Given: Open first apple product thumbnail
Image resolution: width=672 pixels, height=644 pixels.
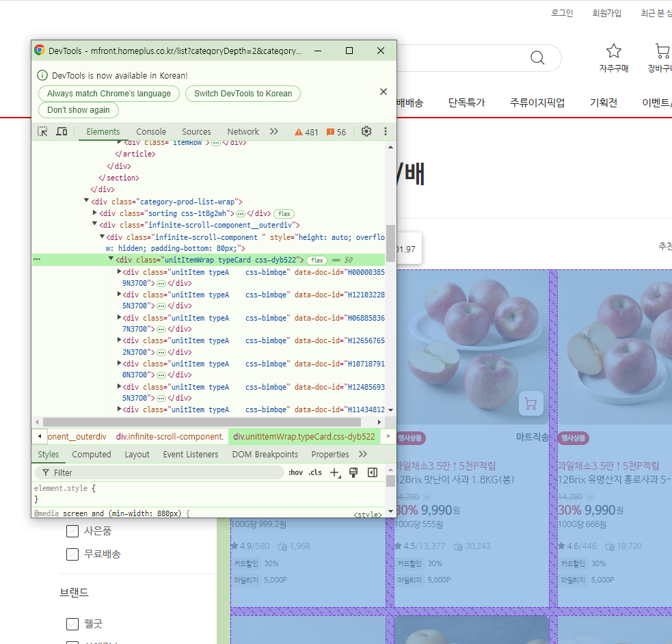Looking at the screenshot, I should [472, 347].
